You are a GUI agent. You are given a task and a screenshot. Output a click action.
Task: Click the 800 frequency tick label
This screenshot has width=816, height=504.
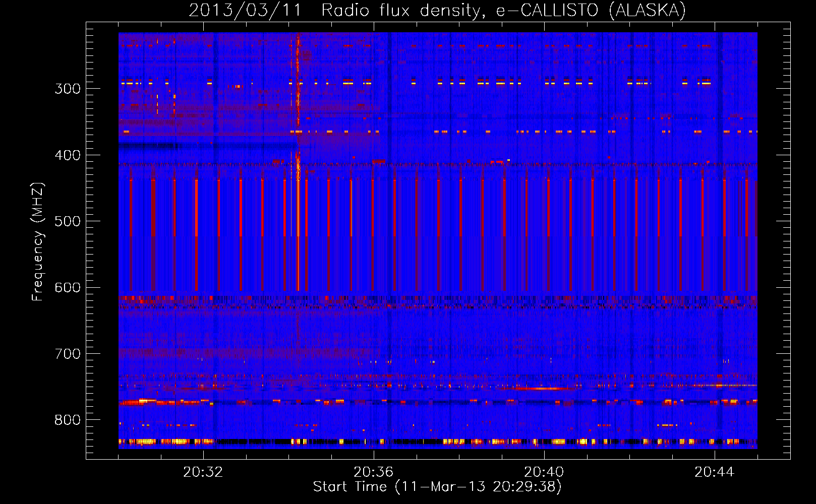tap(68, 420)
